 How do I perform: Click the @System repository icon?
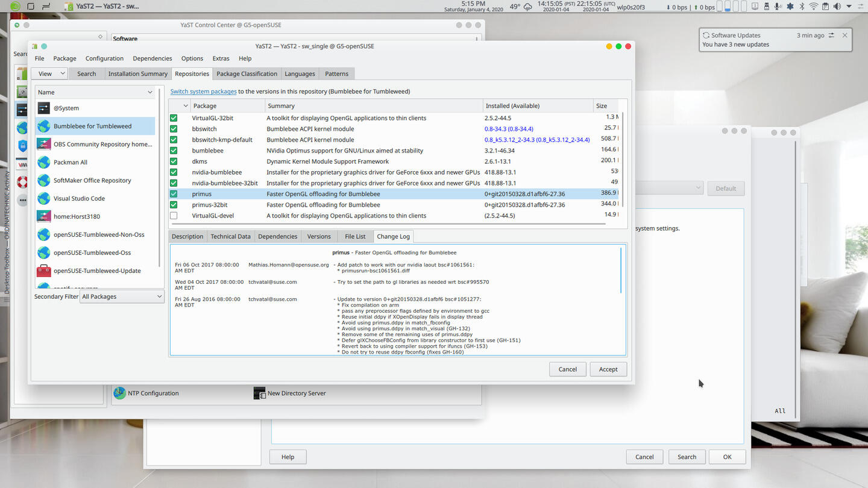coord(43,108)
